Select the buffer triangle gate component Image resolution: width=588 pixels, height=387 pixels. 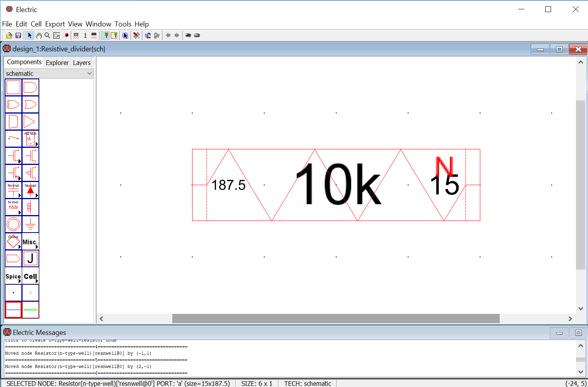click(30, 122)
